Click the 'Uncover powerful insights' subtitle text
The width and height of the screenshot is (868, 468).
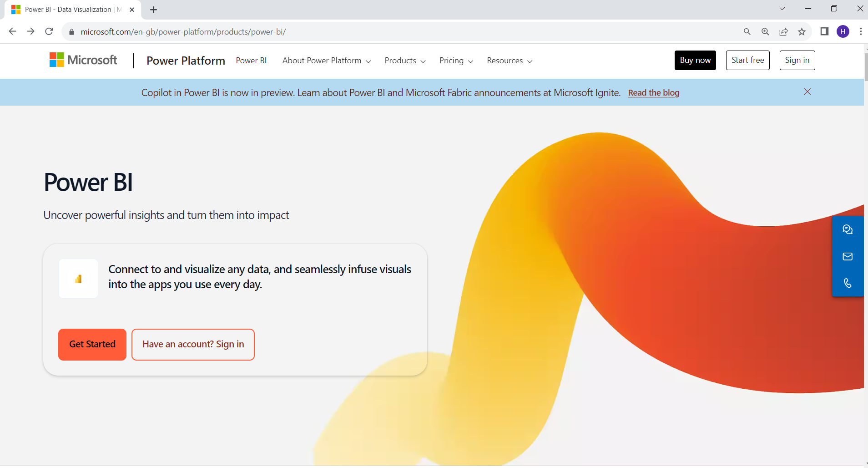tap(166, 215)
